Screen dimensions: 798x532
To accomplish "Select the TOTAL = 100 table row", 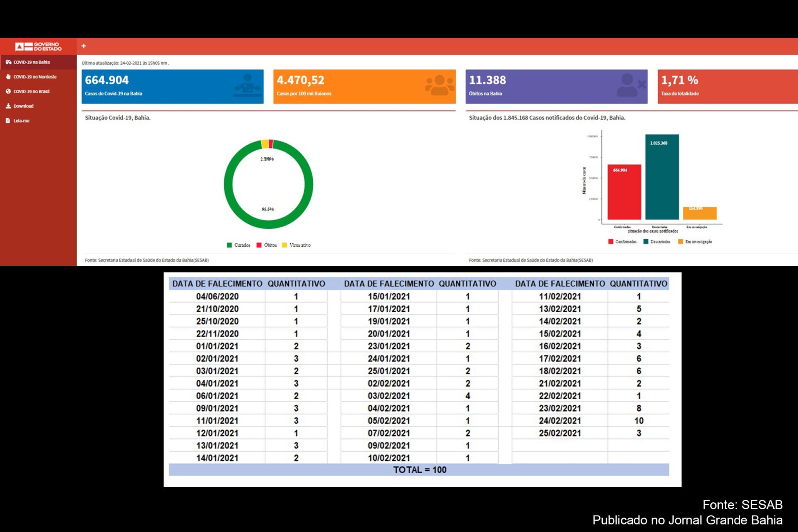I will coord(419,470).
